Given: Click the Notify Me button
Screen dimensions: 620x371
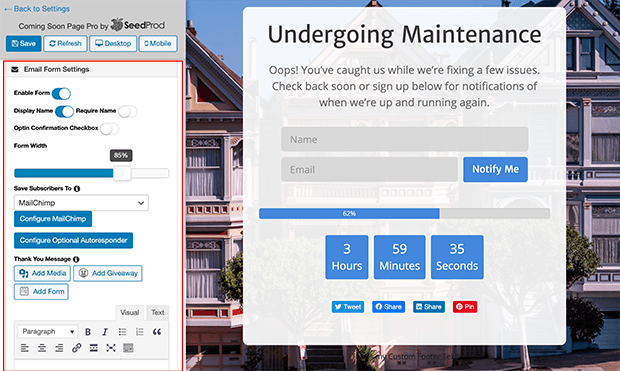Looking at the screenshot, I should pyautogui.click(x=495, y=169).
